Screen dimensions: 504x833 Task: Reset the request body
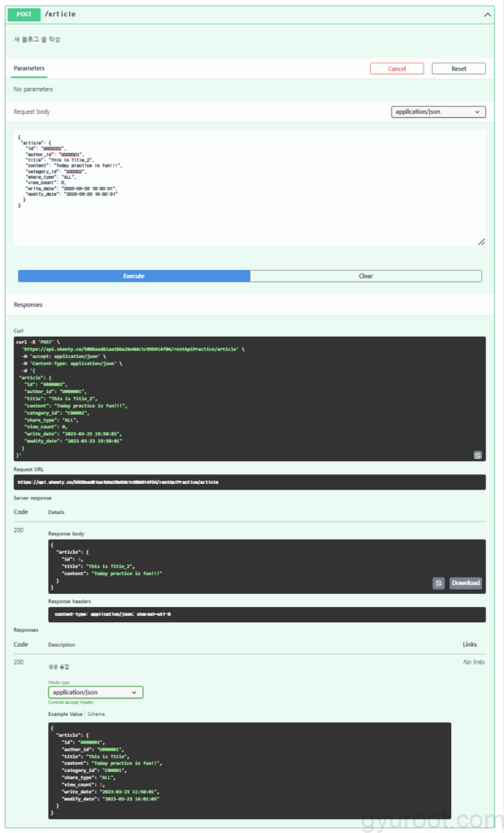point(458,68)
